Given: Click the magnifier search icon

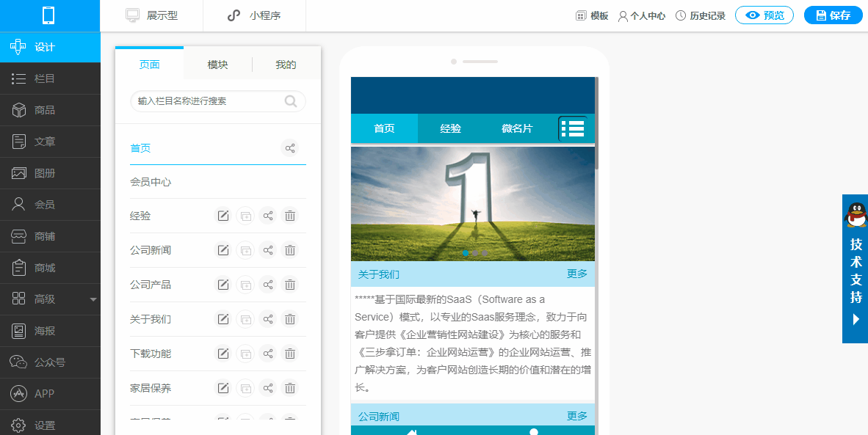Looking at the screenshot, I should click(292, 101).
